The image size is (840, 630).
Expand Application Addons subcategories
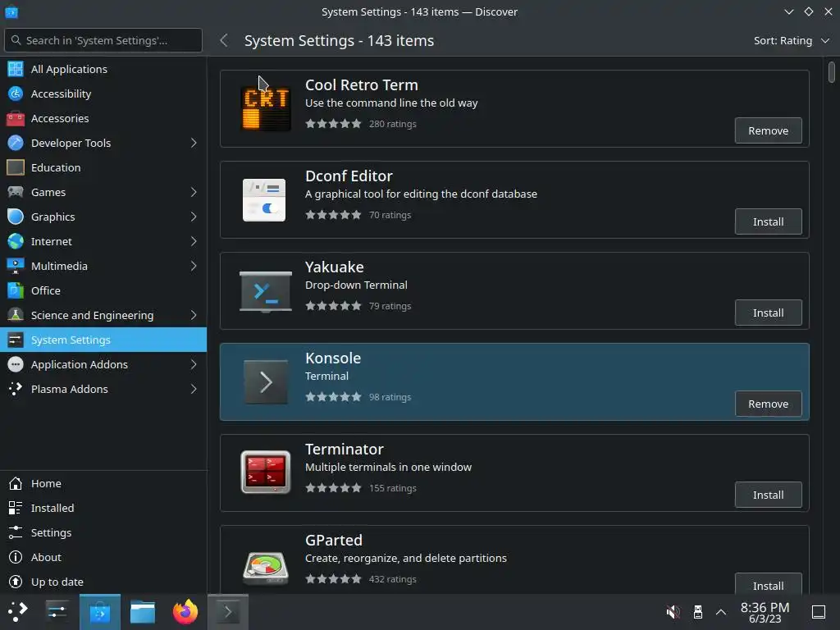[x=194, y=365]
